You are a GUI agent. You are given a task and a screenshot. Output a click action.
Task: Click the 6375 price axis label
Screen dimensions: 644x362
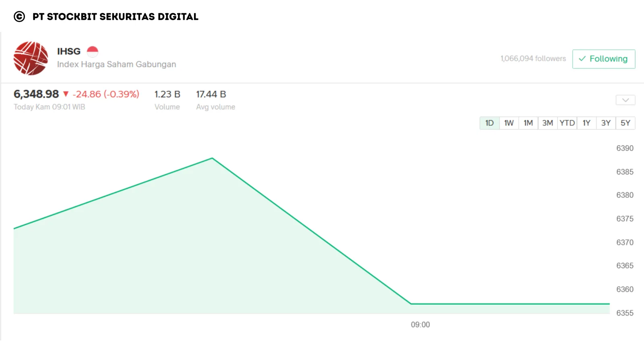pyautogui.click(x=625, y=219)
